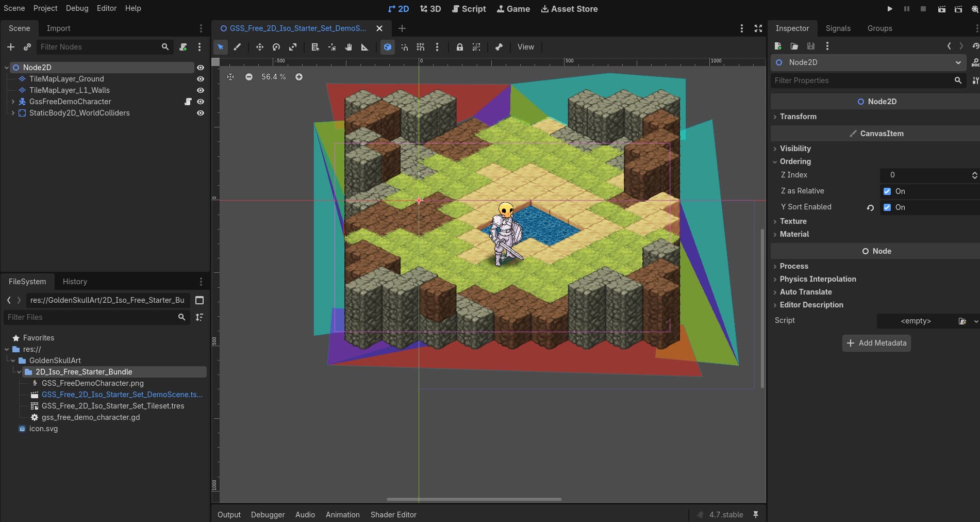Run the project with Play button
Viewport: 980px width, 522px height.
(890, 9)
